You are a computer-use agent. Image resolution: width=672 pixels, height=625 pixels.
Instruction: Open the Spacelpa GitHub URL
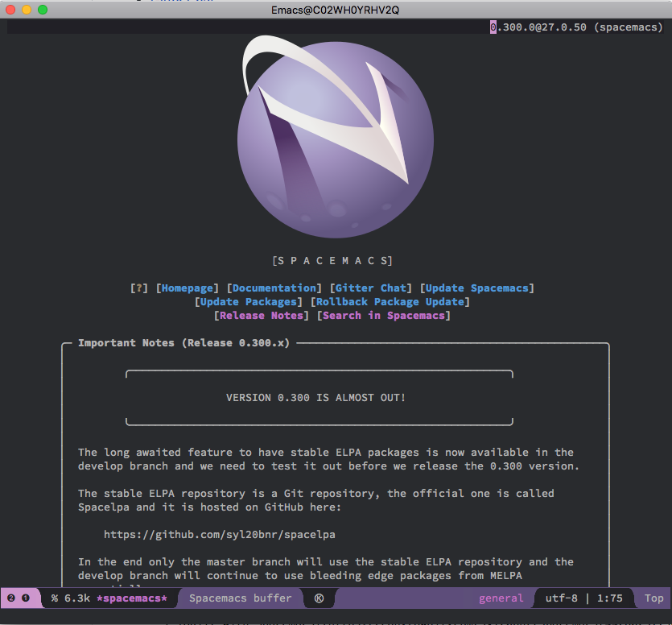click(219, 534)
